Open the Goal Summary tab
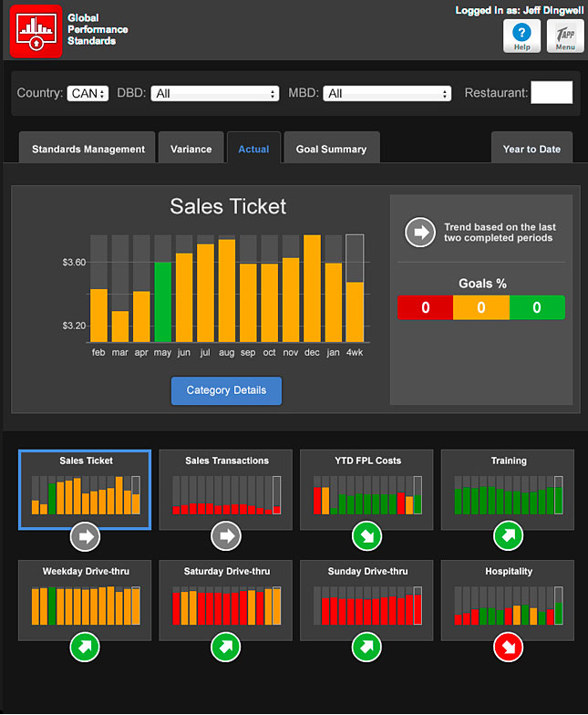 331,149
